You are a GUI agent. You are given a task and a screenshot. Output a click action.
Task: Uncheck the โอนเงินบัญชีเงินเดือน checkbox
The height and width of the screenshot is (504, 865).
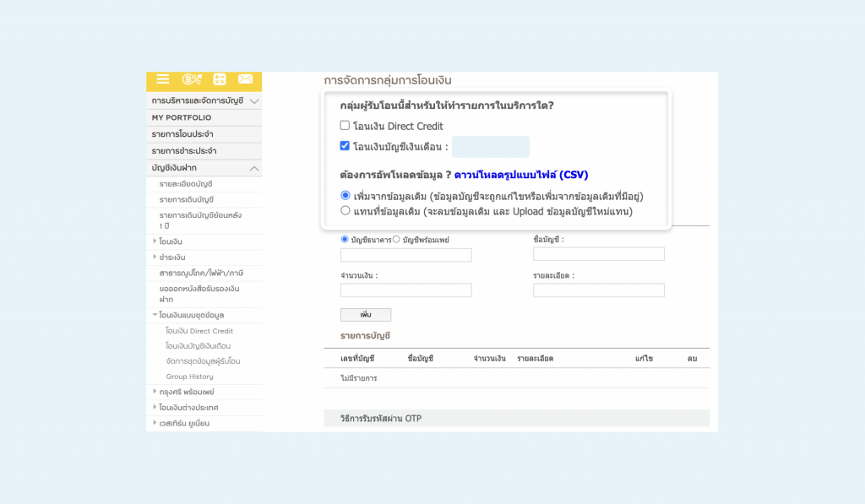click(345, 146)
